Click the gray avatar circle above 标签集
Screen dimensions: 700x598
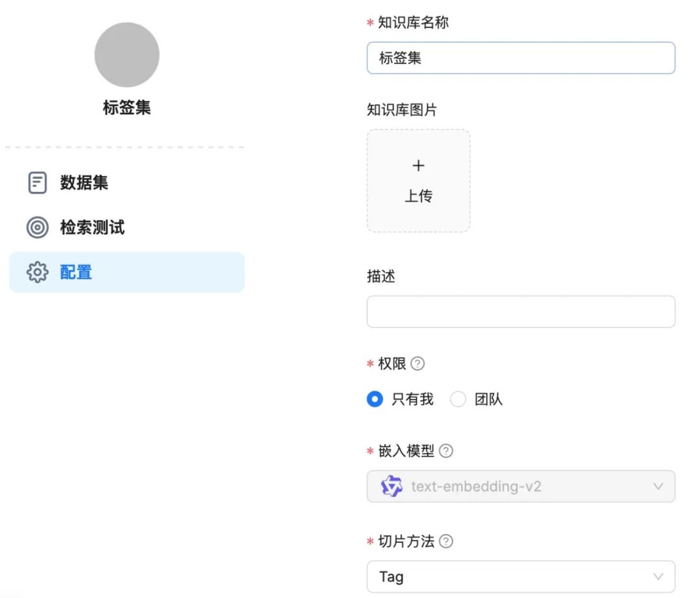(x=127, y=55)
